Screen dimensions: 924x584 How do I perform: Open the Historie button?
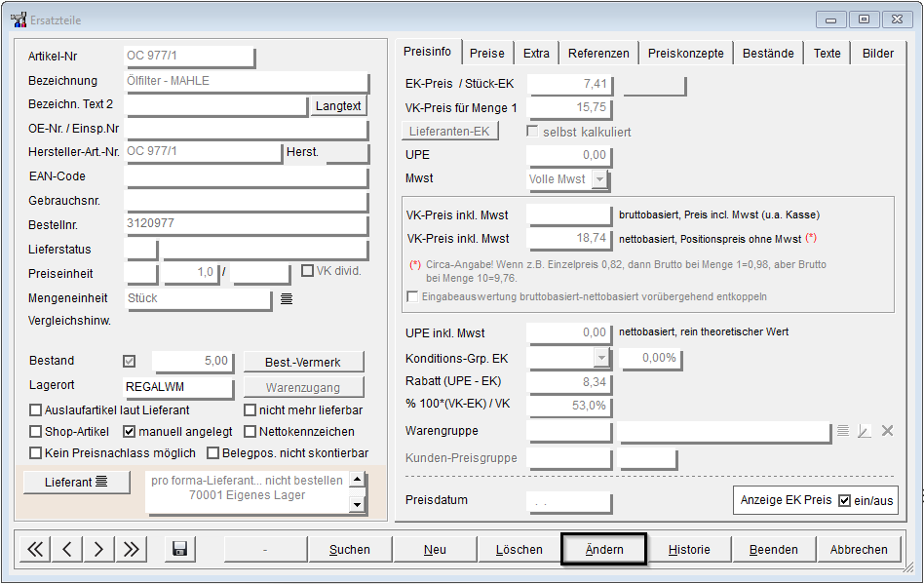pyautogui.click(x=689, y=549)
